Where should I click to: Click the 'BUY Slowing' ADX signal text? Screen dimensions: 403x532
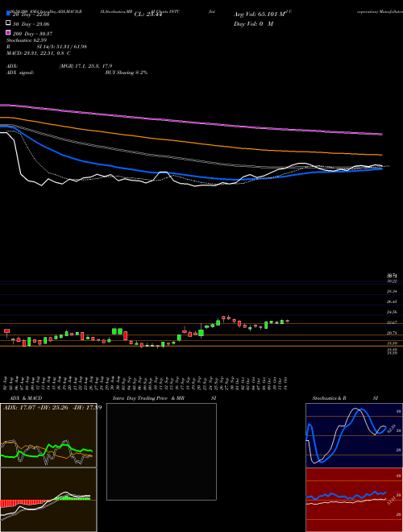click(127, 73)
